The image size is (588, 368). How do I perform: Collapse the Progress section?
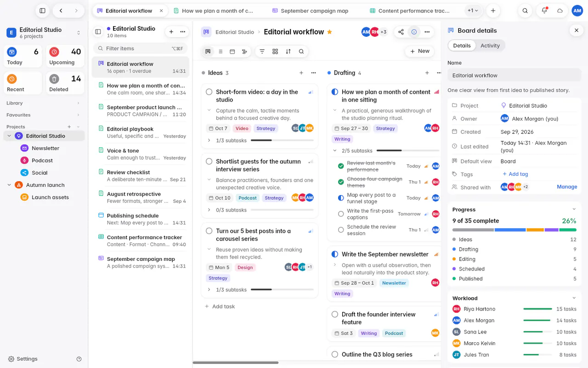(x=574, y=209)
